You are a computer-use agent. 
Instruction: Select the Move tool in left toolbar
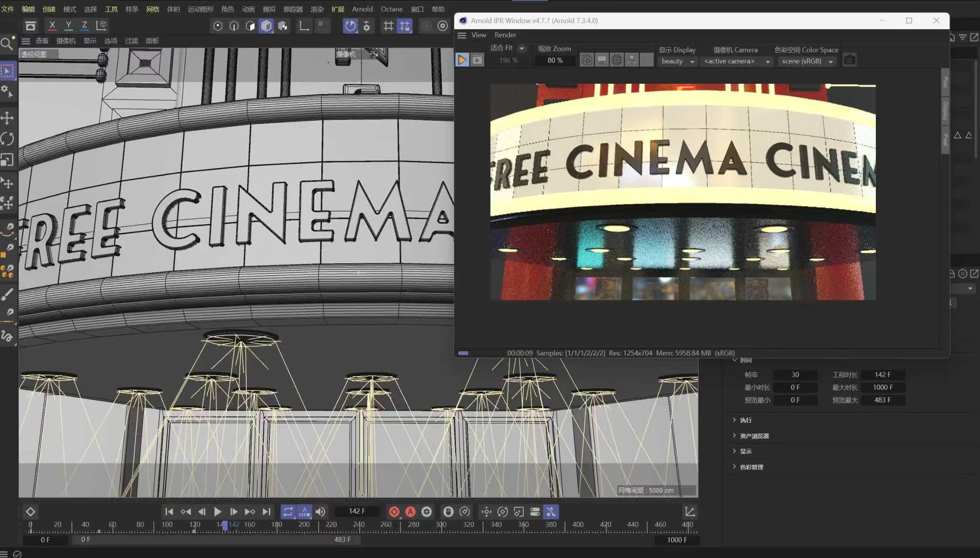7,118
